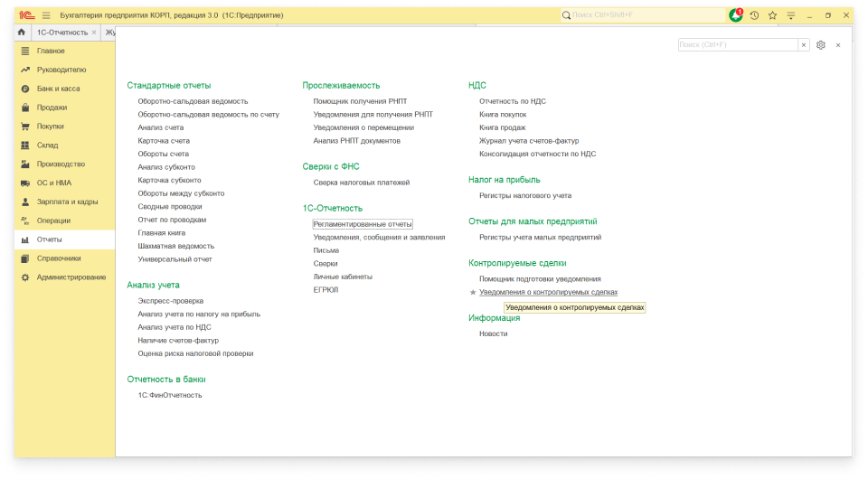868x479 pixels.
Task: Open Регистры налогового учета
Action: pyautogui.click(x=525, y=195)
